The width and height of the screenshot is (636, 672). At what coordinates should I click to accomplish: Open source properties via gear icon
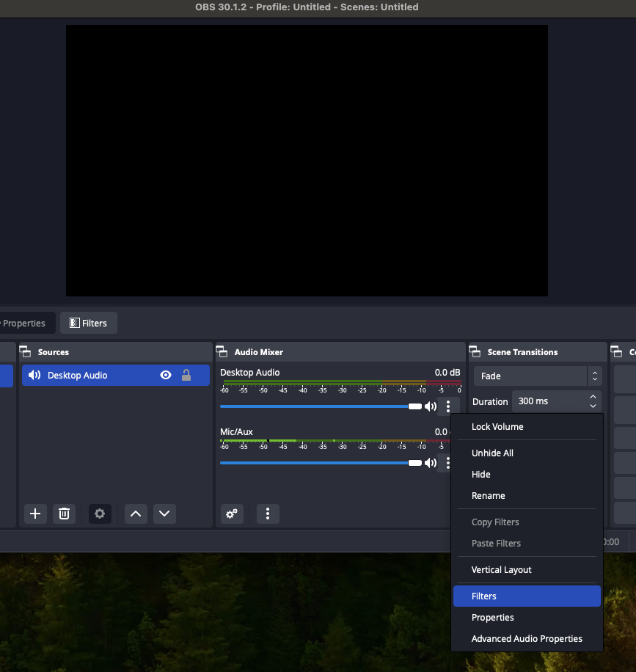tap(100, 514)
